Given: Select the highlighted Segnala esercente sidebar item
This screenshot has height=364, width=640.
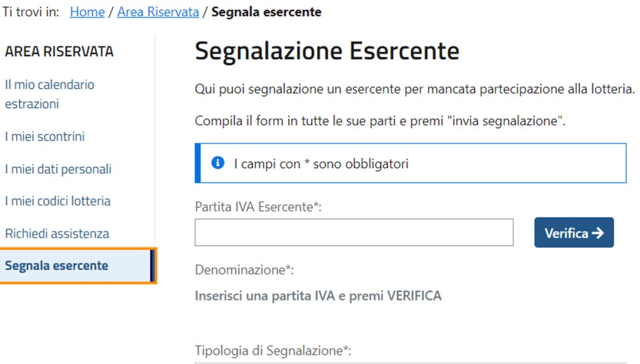Looking at the screenshot, I should tap(56, 265).
